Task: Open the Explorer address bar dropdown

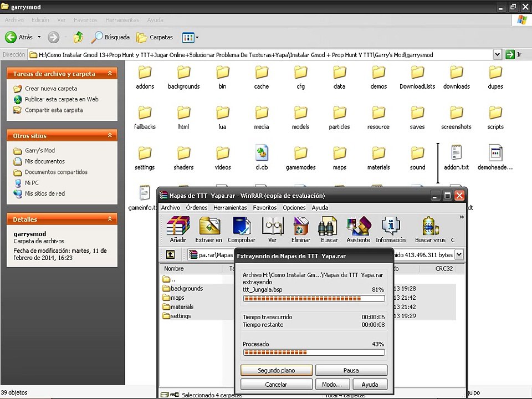Action: click(498, 54)
